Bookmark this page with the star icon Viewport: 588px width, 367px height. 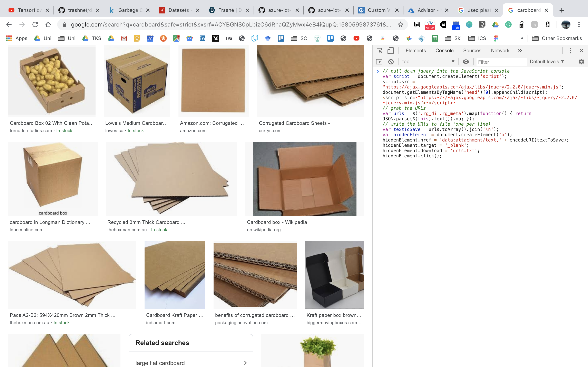(x=400, y=24)
